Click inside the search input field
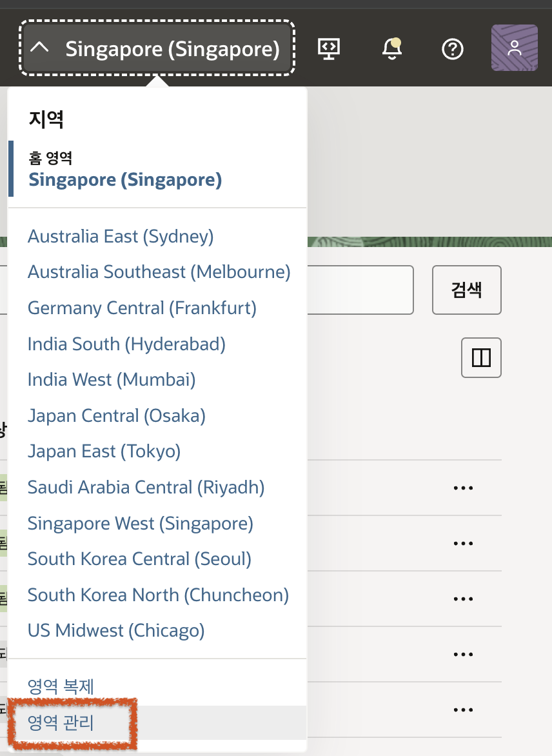Screen dimensions: 552x756 360,290
